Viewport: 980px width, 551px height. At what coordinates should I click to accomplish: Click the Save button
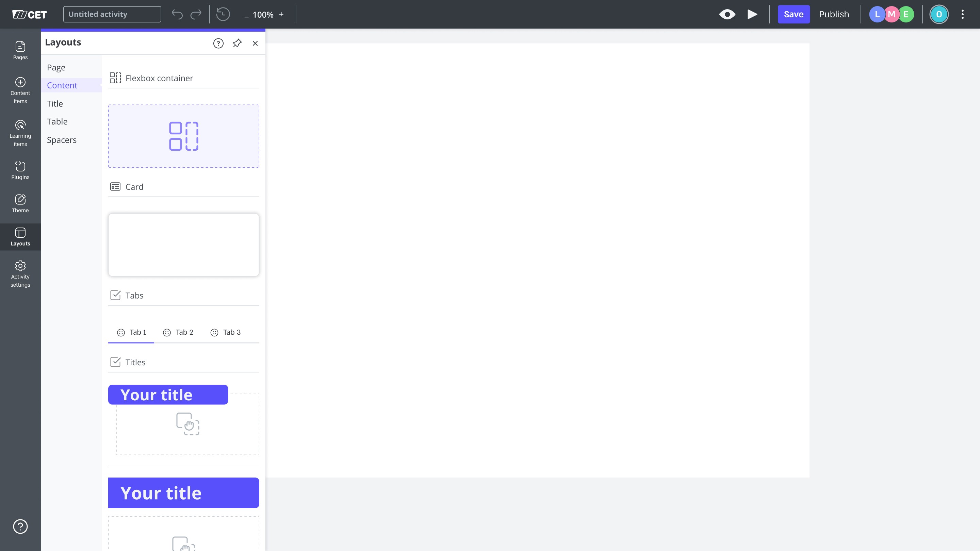[793, 14]
